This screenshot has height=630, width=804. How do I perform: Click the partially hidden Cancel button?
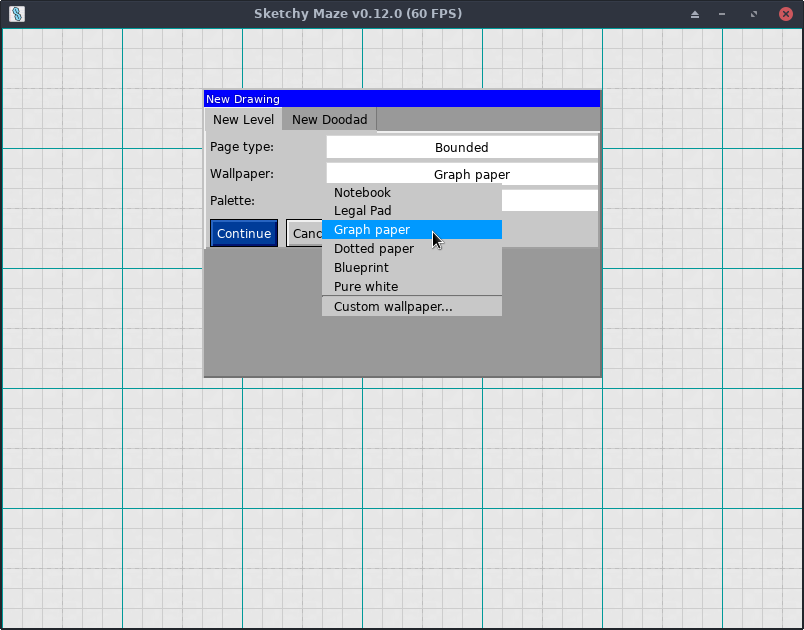[304, 234]
